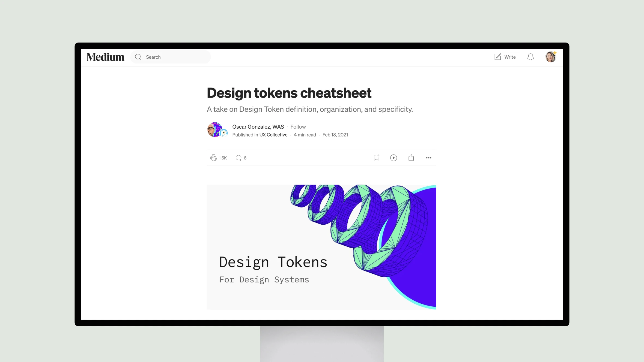The width and height of the screenshot is (644, 362).
Task: Click the more options ellipsis icon
Action: tap(429, 158)
